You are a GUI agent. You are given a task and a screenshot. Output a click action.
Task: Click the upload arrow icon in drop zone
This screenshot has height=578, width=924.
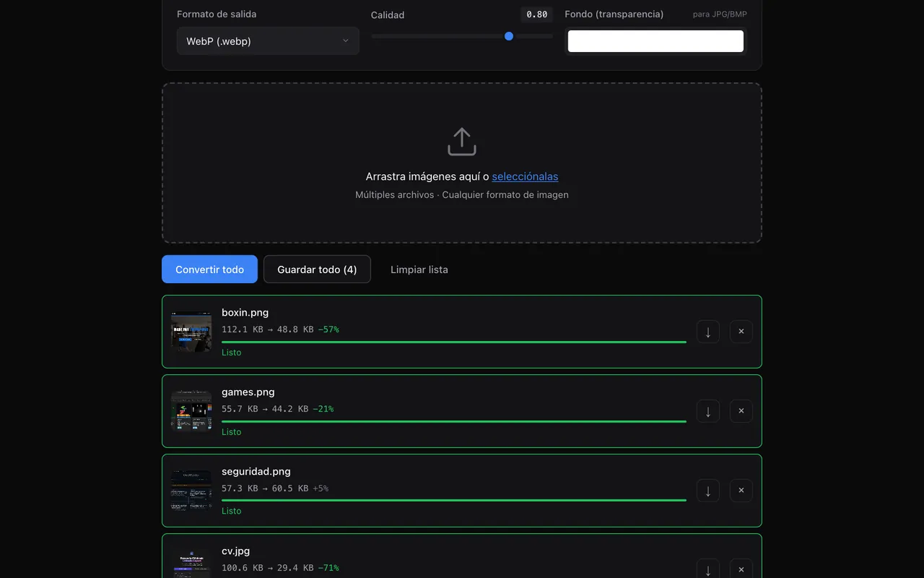coord(462,142)
